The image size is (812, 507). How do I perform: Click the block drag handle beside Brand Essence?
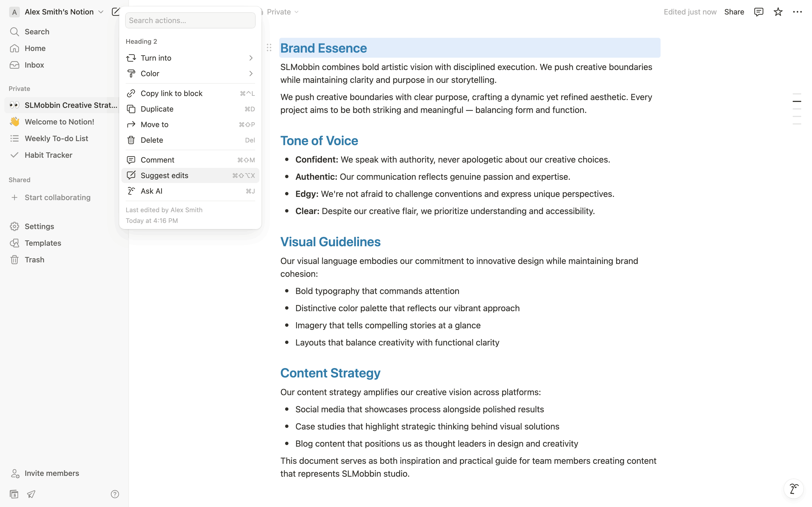269,48
